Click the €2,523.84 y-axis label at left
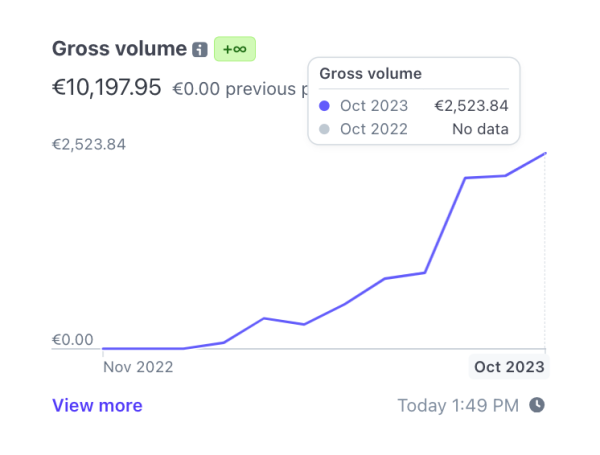Viewport: 600px width, 455px height. (x=89, y=144)
